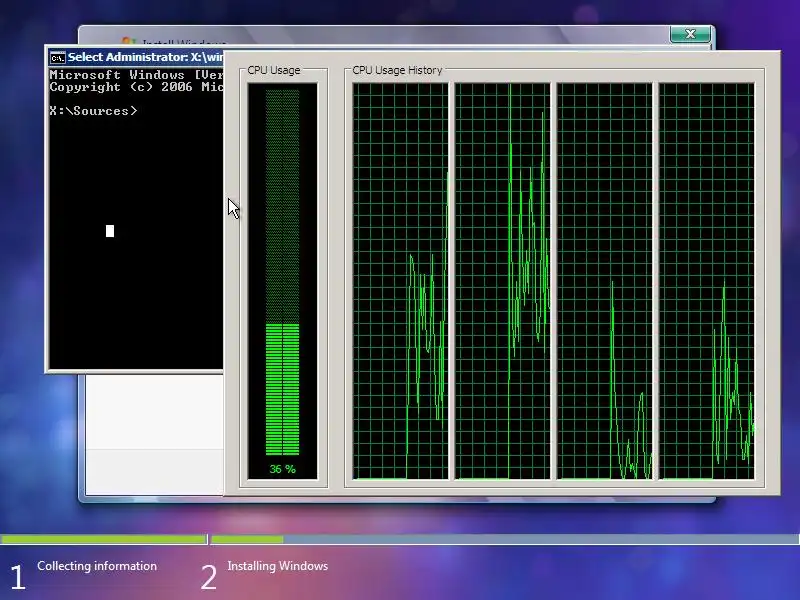This screenshot has height=600, width=800.
Task: Click the fourth CPU history graph
Action: click(x=707, y=281)
